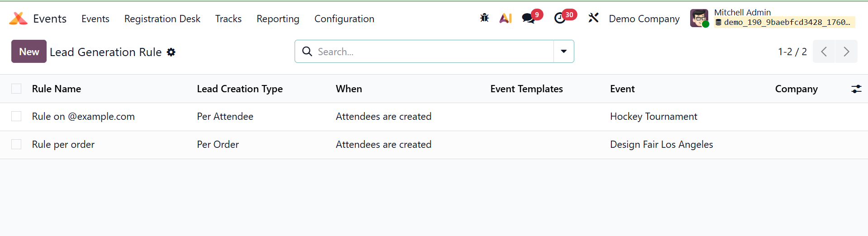The image size is (868, 236).
Task: Click the Odoo Events app logo
Action: point(18,19)
